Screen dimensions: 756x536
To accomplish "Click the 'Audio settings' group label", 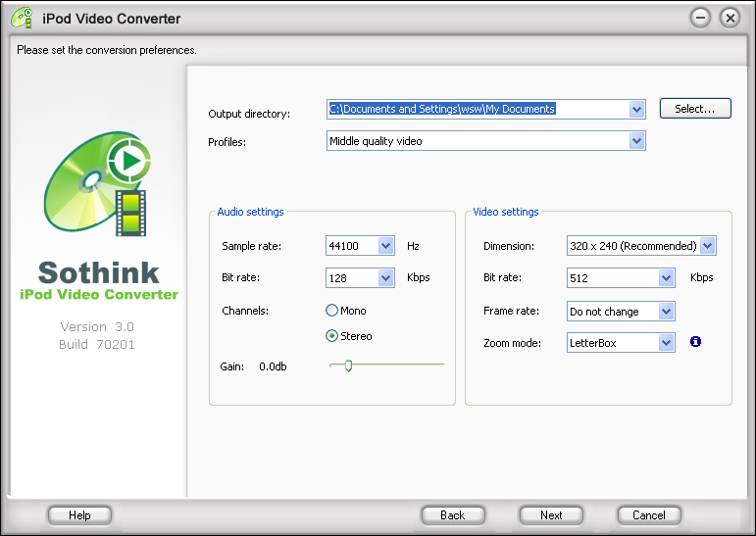I will pos(250,212).
